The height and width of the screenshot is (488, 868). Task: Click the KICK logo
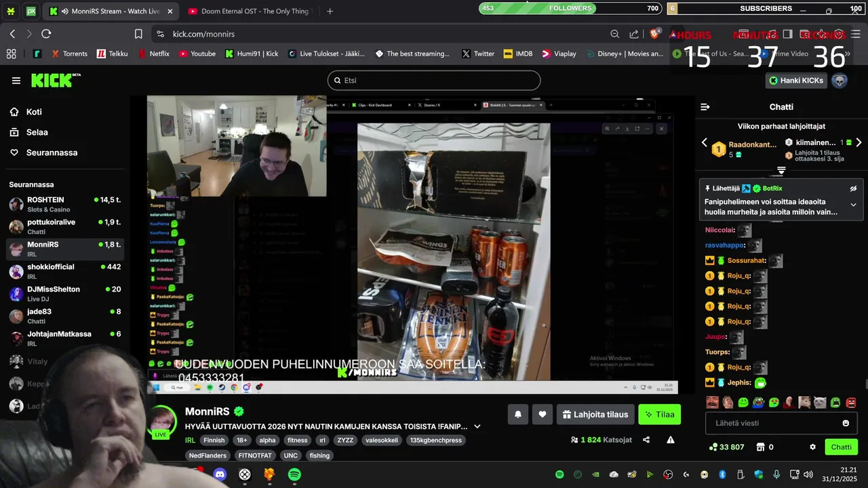pos(56,80)
